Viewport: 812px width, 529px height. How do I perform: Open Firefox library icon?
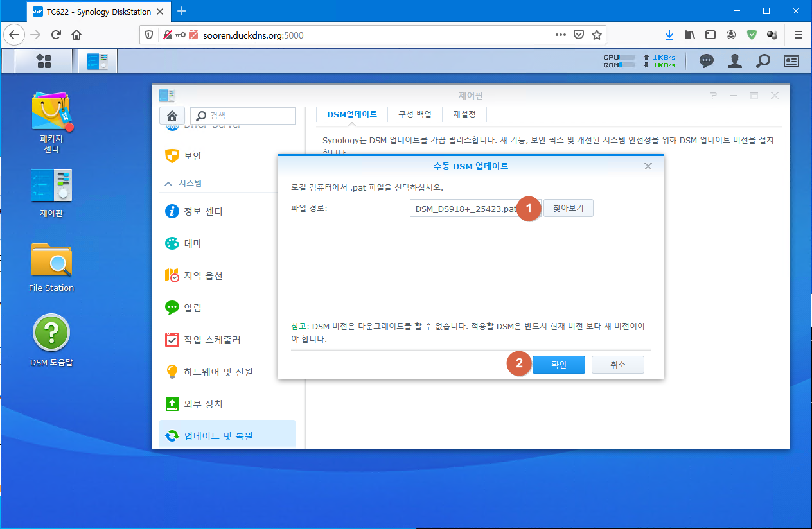pyautogui.click(x=690, y=35)
